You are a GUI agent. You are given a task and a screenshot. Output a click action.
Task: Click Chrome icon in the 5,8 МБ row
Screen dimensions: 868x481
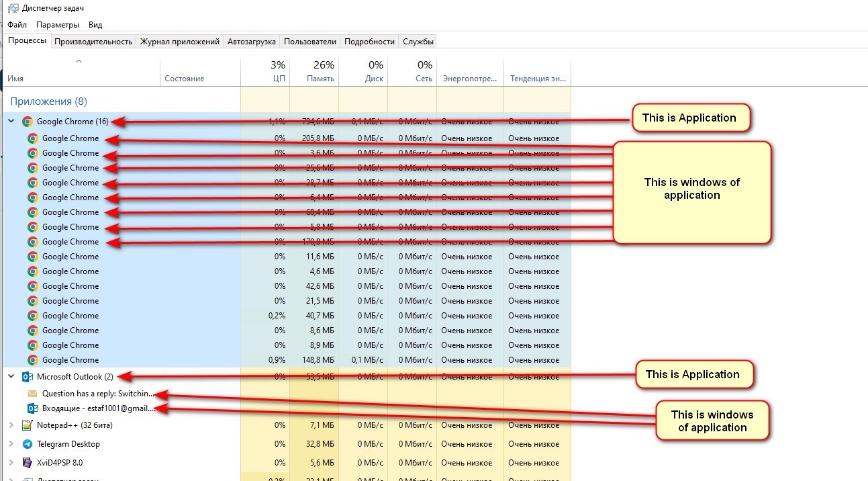pos(33,227)
